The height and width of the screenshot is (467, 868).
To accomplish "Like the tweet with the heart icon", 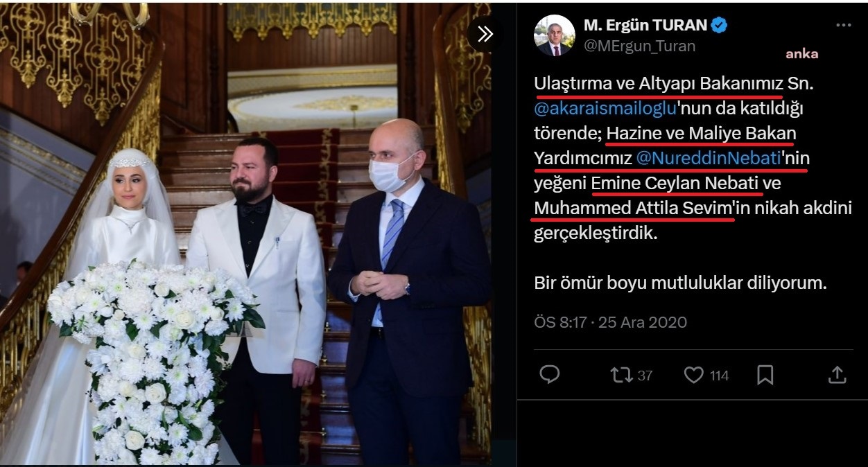I will click(x=693, y=375).
